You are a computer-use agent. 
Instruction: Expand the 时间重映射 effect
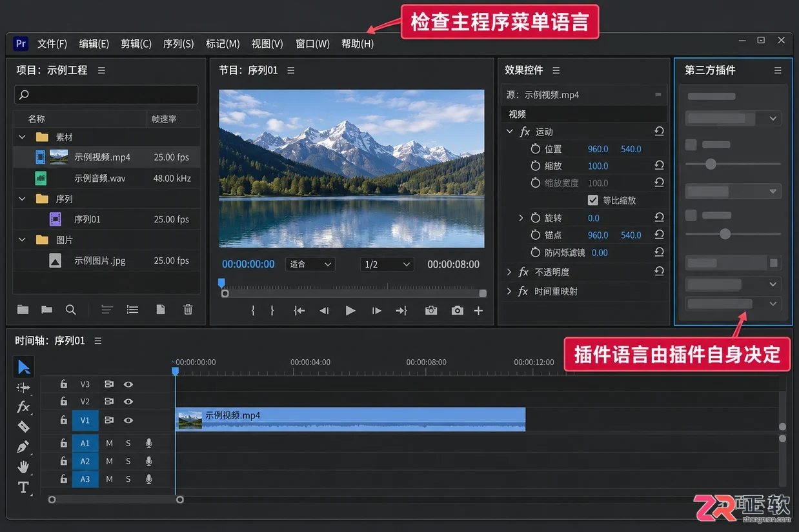pos(510,291)
